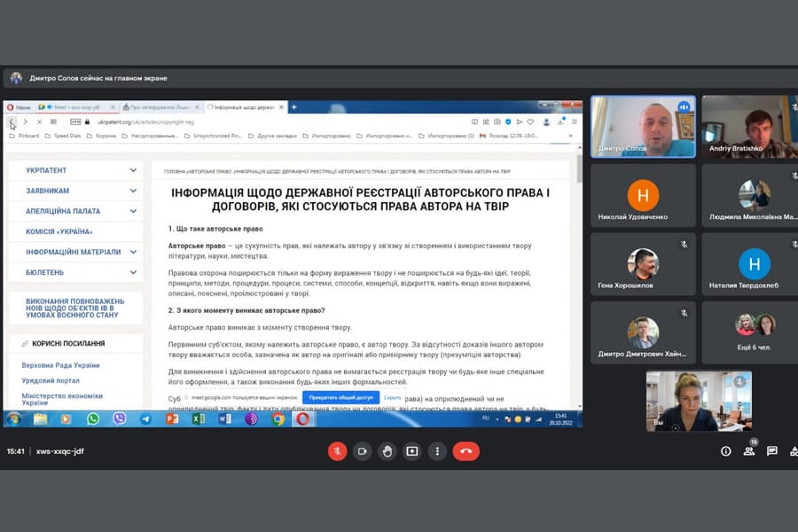Select Дмитро Сопов video tile
Viewport: 798px width, 532px height.
[643, 126]
